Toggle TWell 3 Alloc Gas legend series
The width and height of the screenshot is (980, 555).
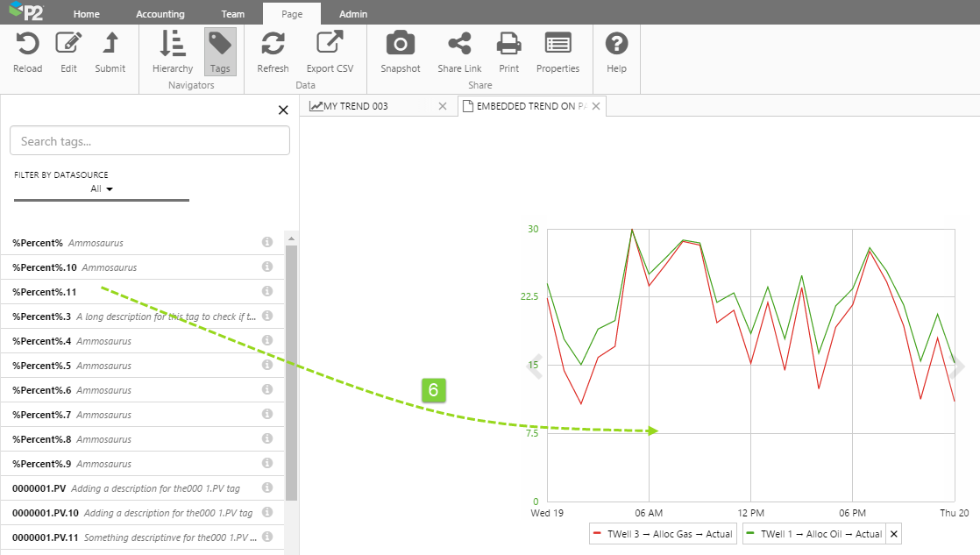click(x=662, y=534)
